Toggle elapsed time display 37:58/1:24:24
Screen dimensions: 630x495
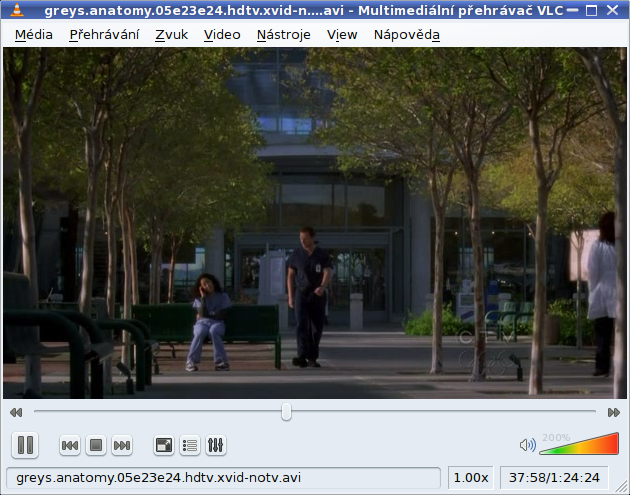pos(554,478)
